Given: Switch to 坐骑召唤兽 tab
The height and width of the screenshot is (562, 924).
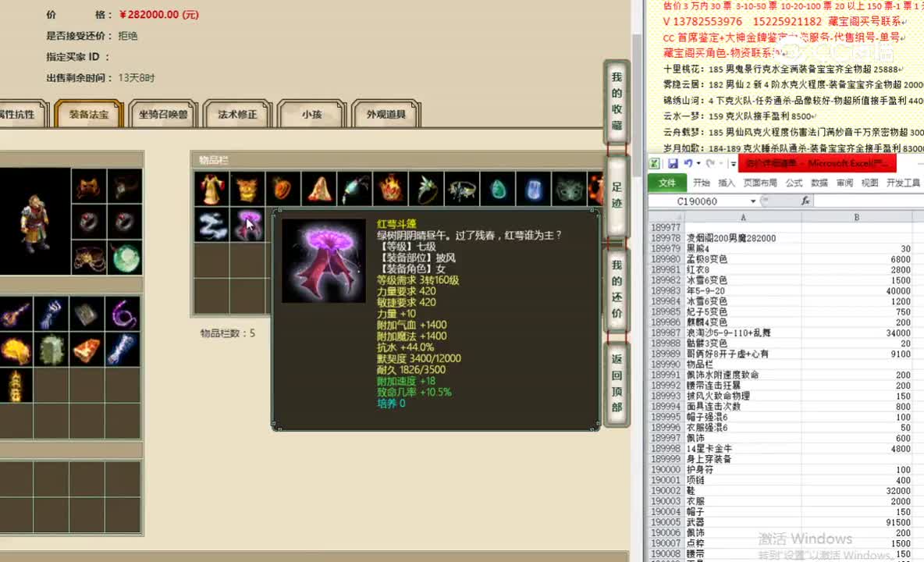Looking at the screenshot, I should pos(163,114).
